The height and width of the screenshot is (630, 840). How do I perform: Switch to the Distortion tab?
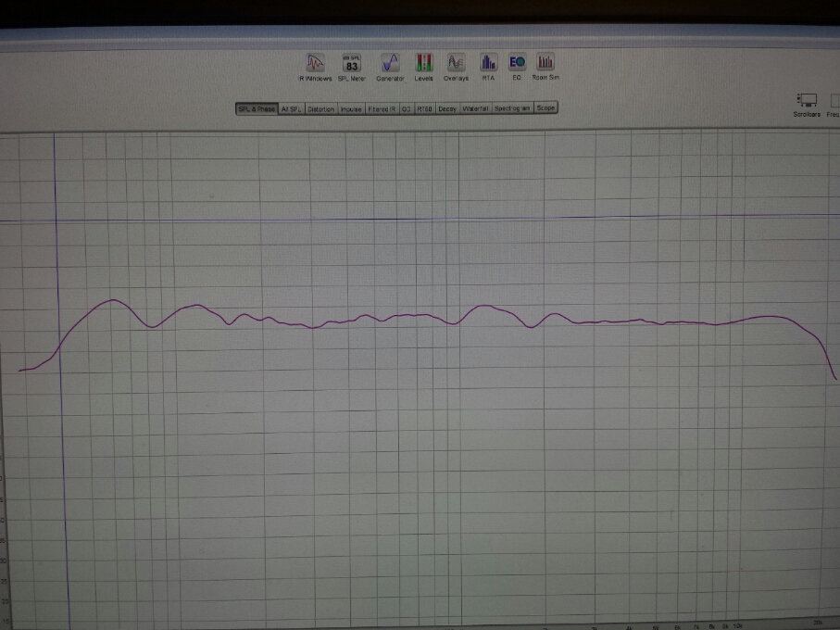click(320, 108)
